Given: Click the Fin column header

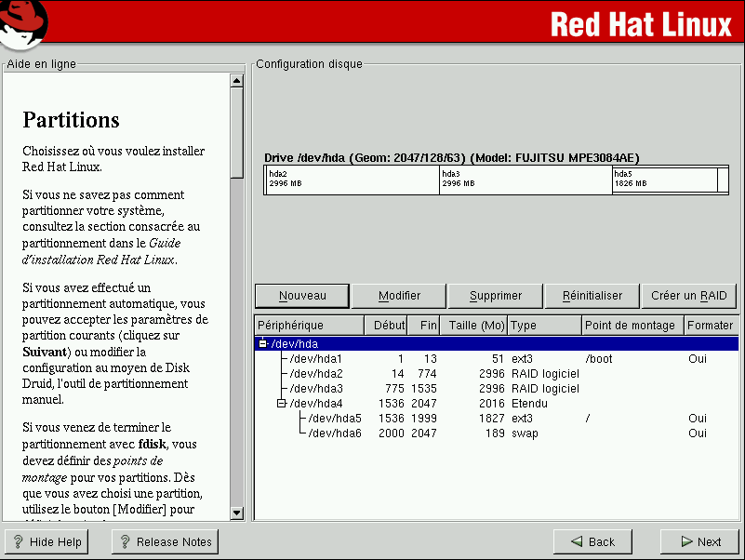Looking at the screenshot, I should pos(424,326).
